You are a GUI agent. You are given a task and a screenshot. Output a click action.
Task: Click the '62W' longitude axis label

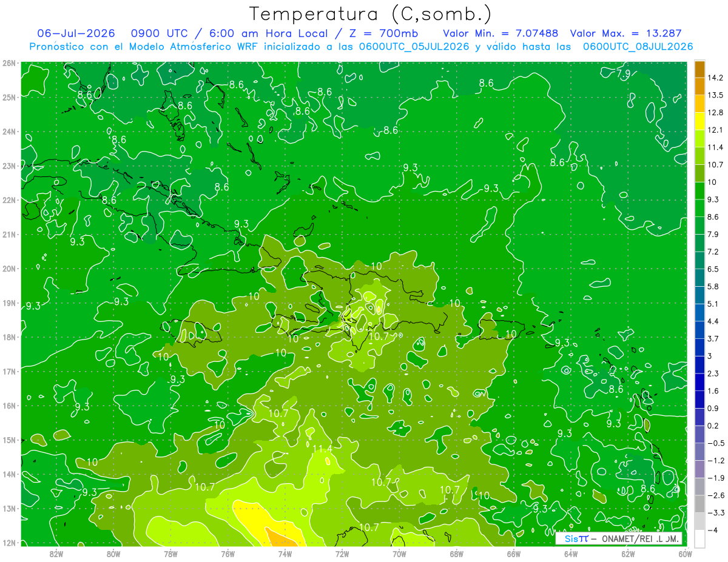coord(629,553)
